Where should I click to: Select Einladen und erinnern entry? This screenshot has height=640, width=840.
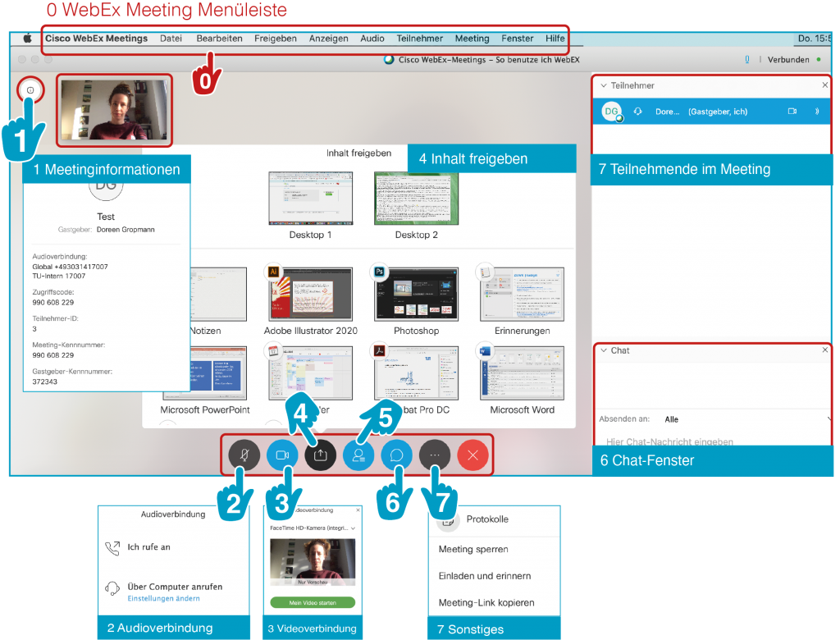pyautogui.click(x=485, y=576)
